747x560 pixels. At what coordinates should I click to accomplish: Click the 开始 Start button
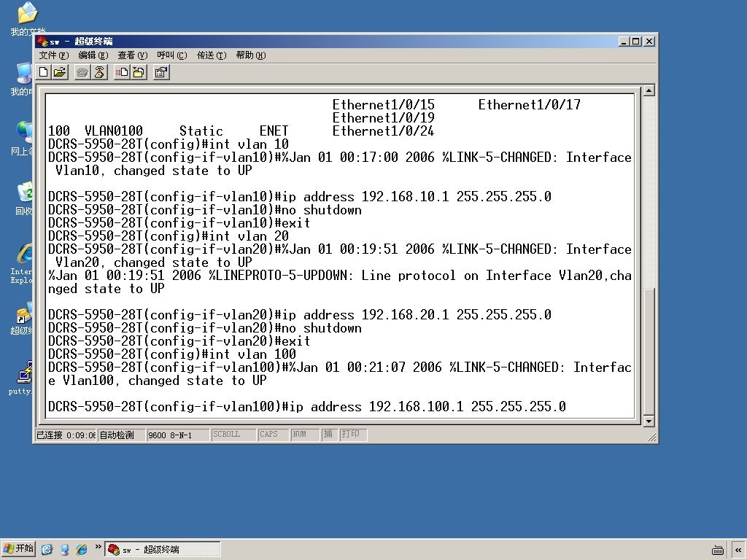tap(18, 549)
